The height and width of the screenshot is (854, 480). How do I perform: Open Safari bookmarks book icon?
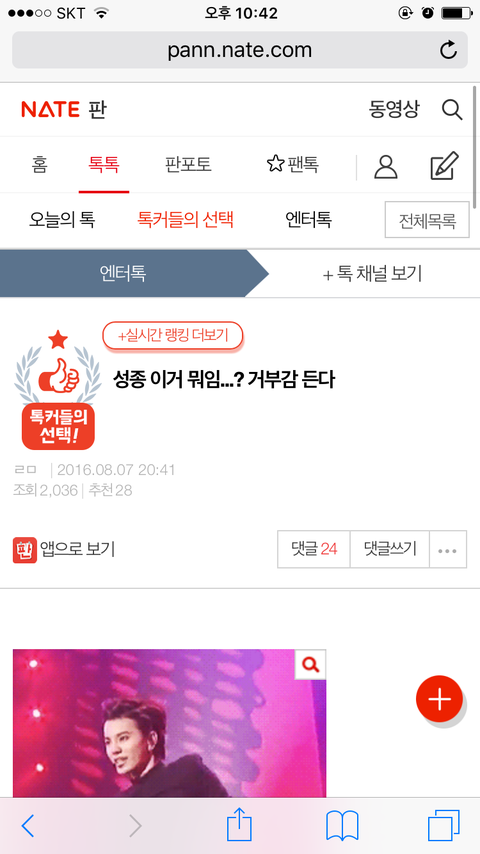342,826
